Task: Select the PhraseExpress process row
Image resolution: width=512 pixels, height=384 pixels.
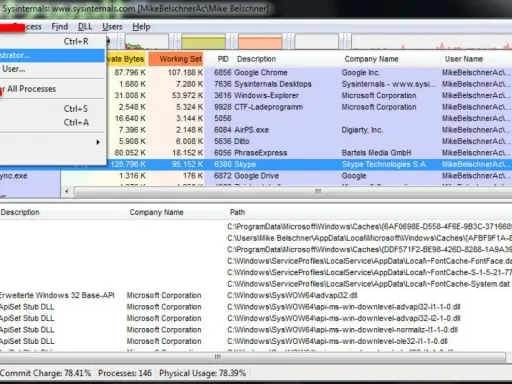Action: 308,153
